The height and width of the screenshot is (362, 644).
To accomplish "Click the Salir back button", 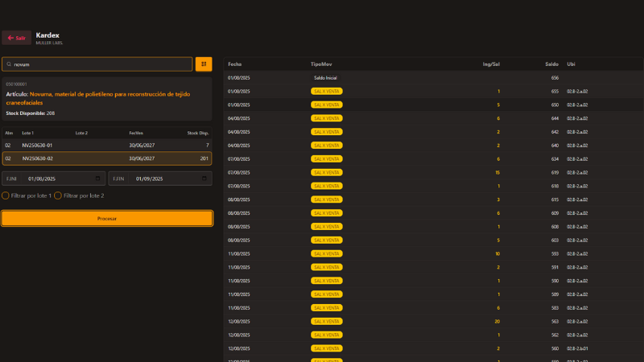I will (16, 38).
